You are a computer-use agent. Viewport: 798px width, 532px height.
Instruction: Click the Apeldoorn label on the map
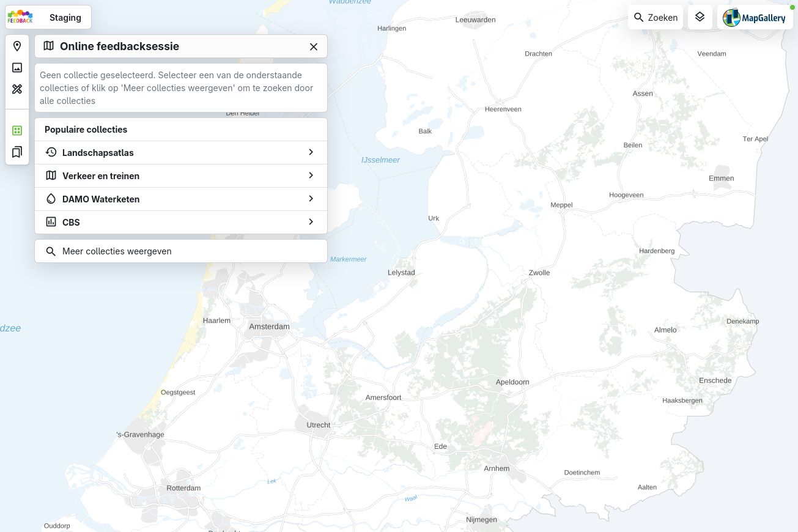512,382
